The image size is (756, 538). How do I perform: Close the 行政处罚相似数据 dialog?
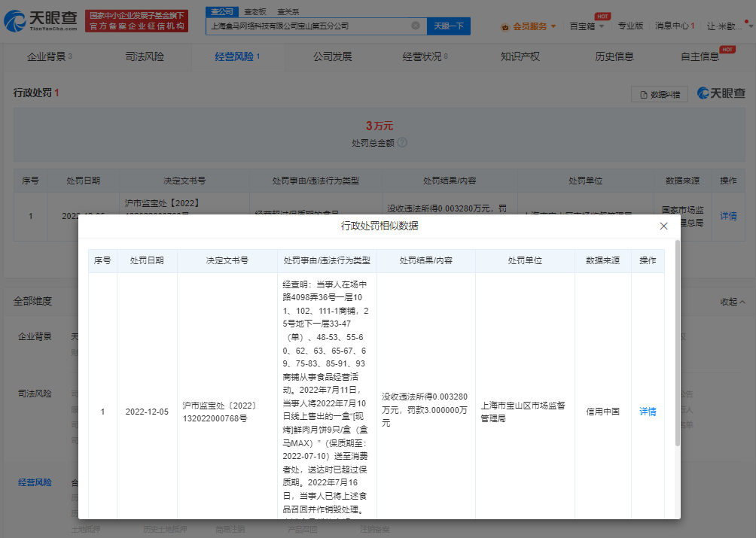[663, 226]
